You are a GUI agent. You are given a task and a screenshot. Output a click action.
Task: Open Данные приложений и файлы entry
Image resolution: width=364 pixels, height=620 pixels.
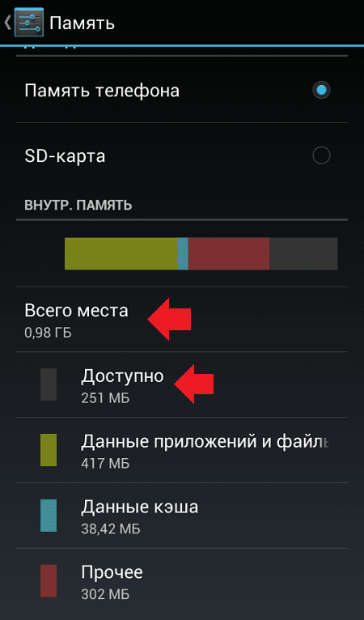[x=182, y=450]
